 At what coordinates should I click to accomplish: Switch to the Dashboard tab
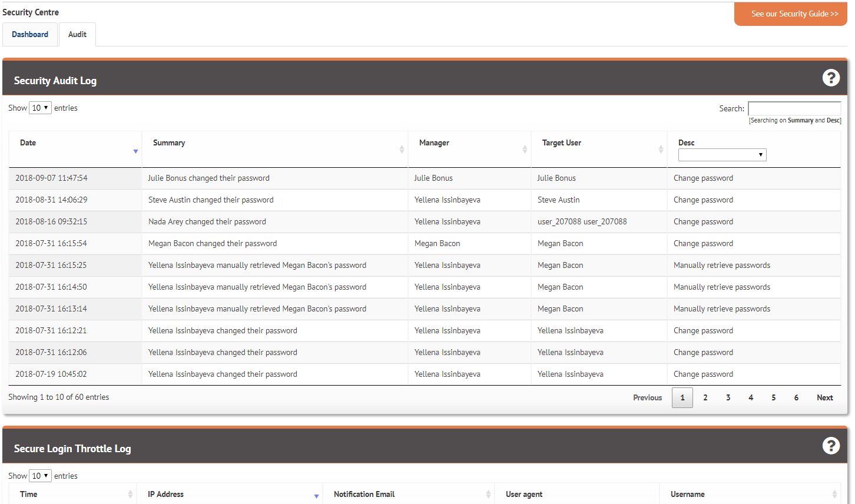30,35
